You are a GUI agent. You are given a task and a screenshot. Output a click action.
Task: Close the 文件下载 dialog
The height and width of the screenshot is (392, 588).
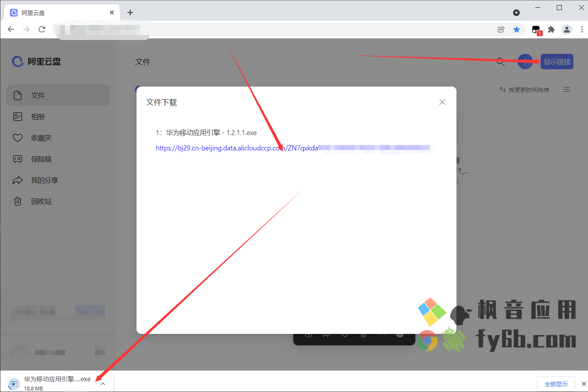pos(442,102)
